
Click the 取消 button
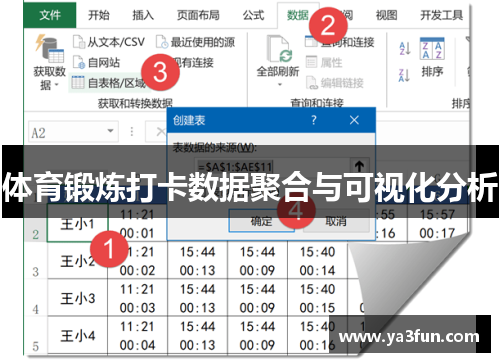[336, 221]
